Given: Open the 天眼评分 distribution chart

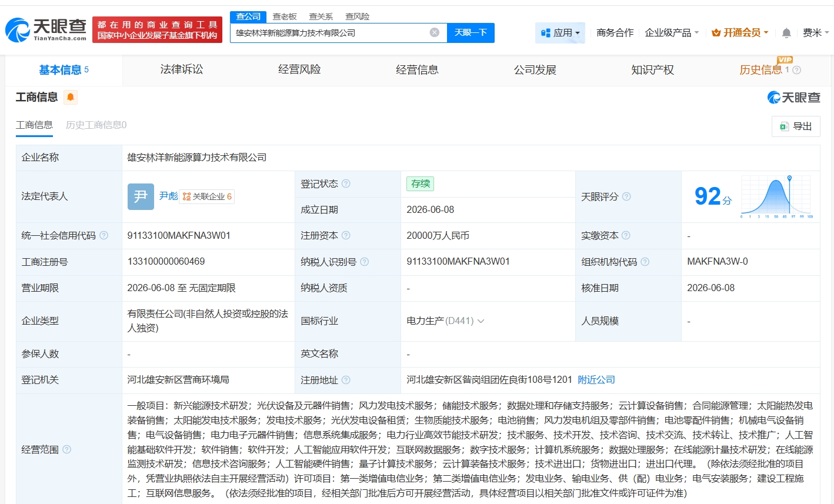Looking at the screenshot, I should pyautogui.click(x=776, y=197).
